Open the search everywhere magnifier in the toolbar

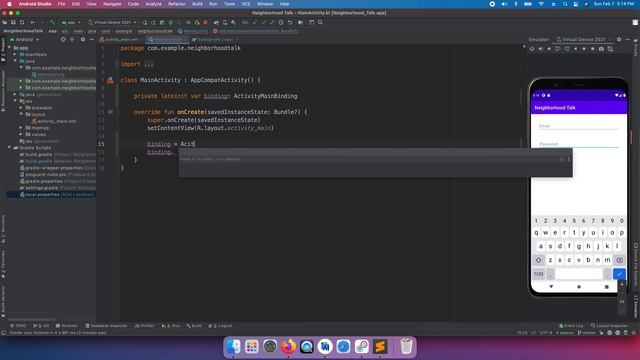(320, 22)
